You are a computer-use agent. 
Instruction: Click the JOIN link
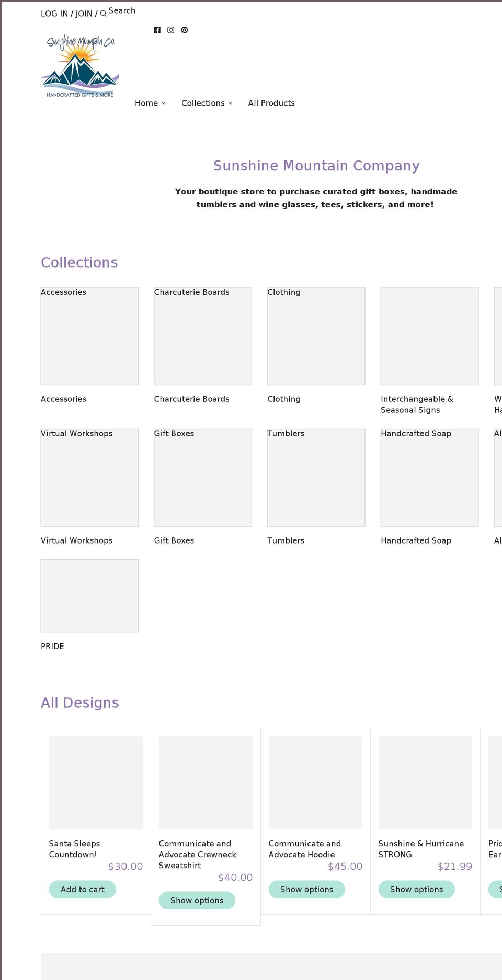(84, 14)
